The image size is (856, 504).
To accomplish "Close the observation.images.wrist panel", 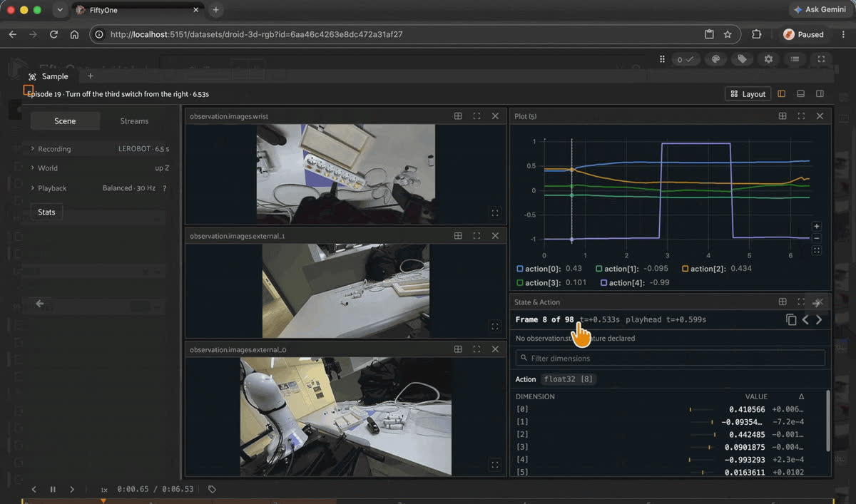I will (x=495, y=115).
